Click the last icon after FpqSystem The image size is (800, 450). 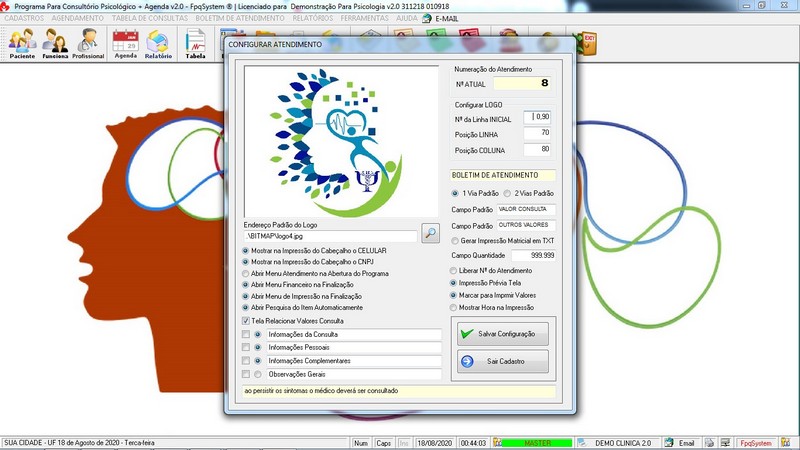786,443
